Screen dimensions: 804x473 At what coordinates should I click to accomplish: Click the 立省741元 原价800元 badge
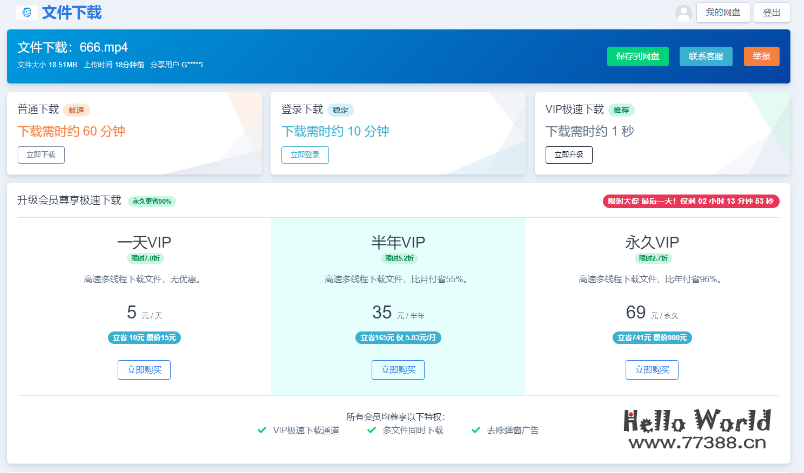pos(652,338)
